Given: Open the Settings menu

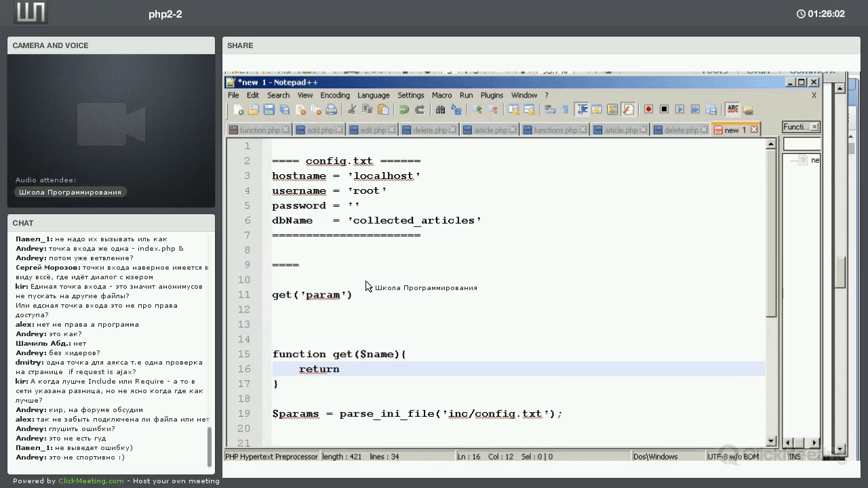Looking at the screenshot, I should (x=410, y=96).
